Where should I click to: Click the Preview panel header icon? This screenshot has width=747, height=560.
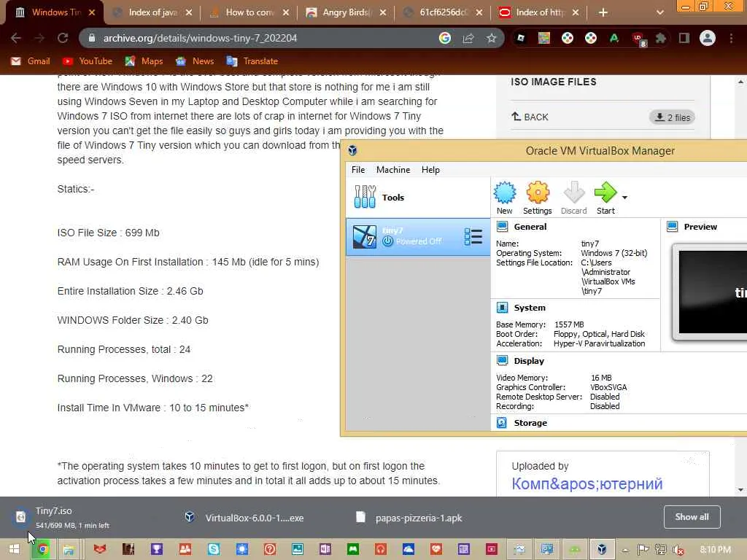click(672, 227)
